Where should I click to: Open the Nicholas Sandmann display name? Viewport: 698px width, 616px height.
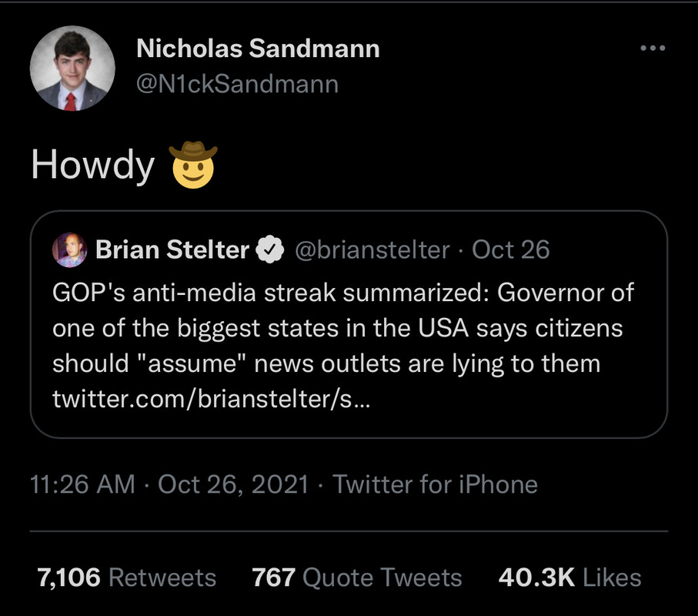[x=258, y=49]
